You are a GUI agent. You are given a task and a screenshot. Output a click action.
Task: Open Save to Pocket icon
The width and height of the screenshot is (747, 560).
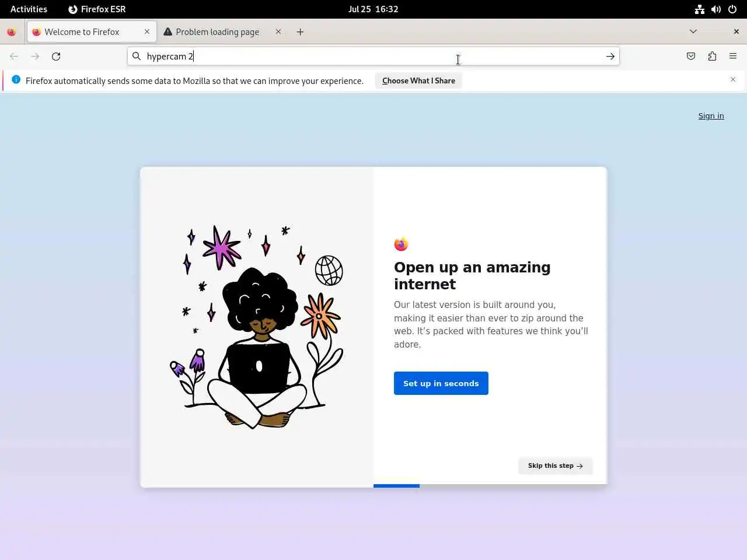691,57
